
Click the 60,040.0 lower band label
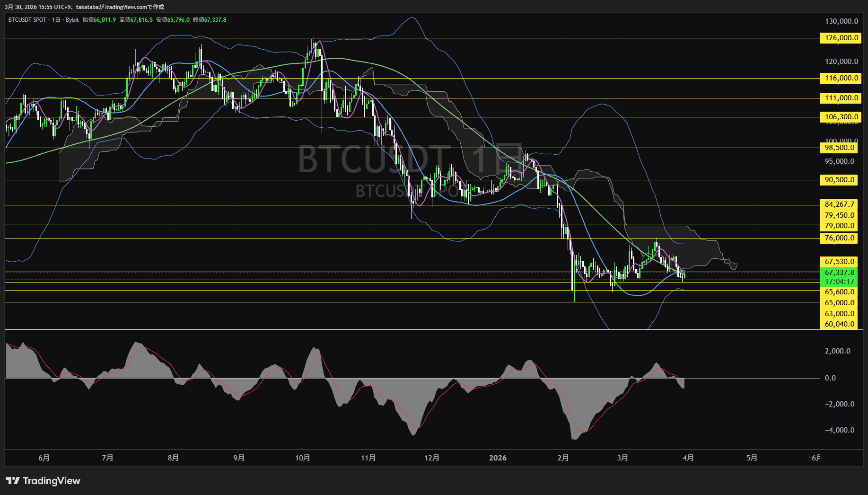pos(839,324)
